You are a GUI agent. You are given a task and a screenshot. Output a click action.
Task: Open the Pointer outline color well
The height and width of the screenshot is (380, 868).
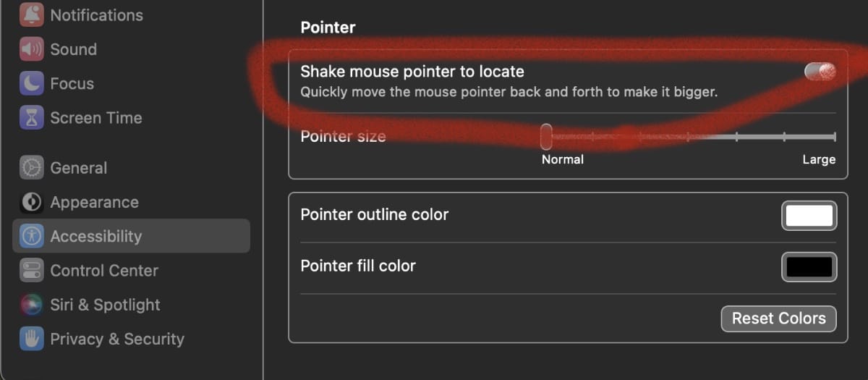[809, 216]
